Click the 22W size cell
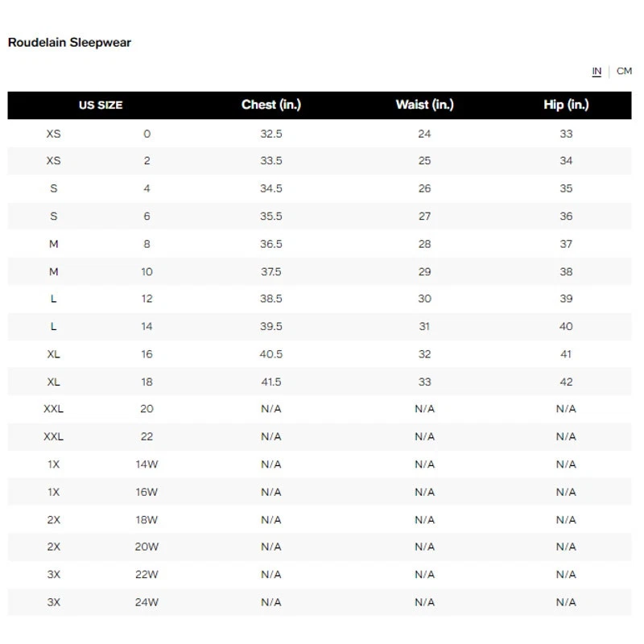This screenshot has height=644, width=644. [x=147, y=575]
